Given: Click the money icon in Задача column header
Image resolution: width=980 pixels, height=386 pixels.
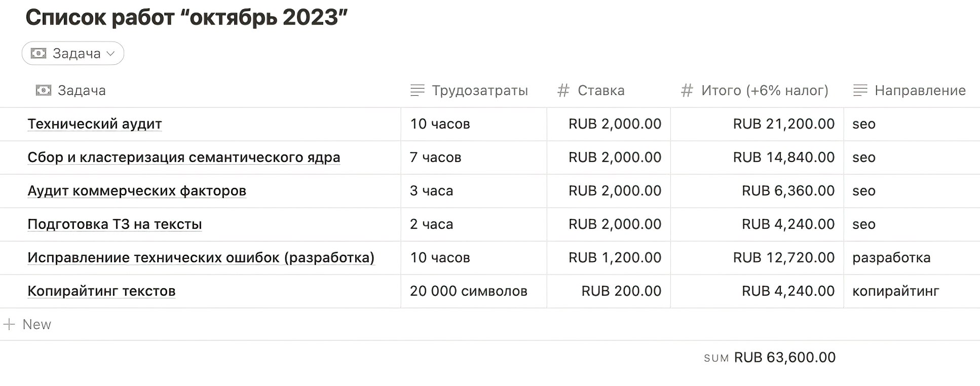Looking at the screenshot, I should [x=44, y=90].
